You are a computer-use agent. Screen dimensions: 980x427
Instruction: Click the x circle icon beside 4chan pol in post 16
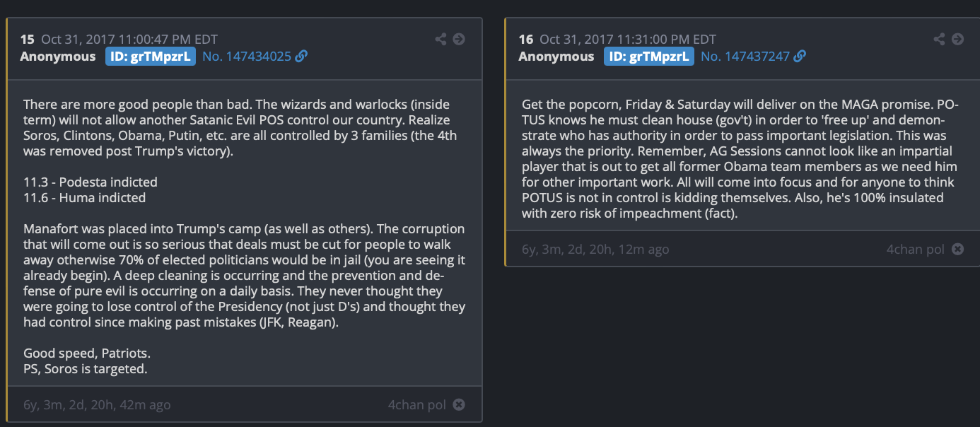coord(957,249)
